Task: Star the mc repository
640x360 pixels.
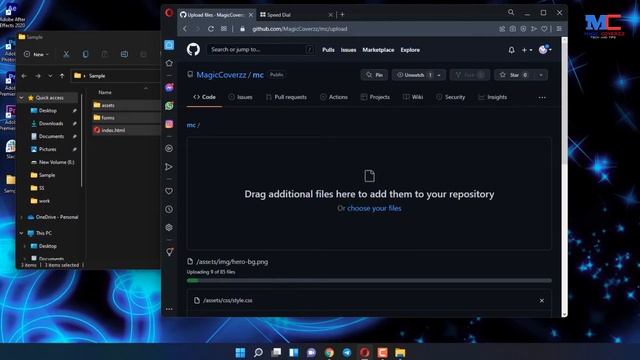Action: pyautogui.click(x=514, y=75)
